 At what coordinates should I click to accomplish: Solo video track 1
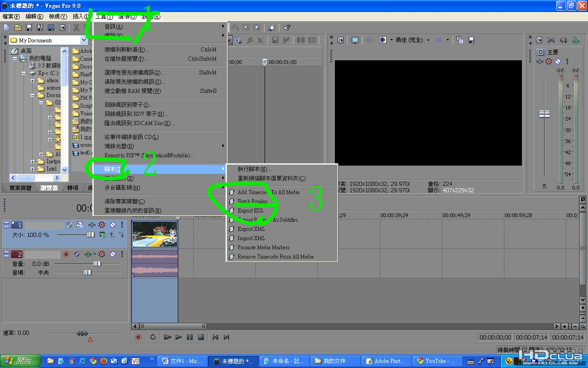[x=122, y=225]
